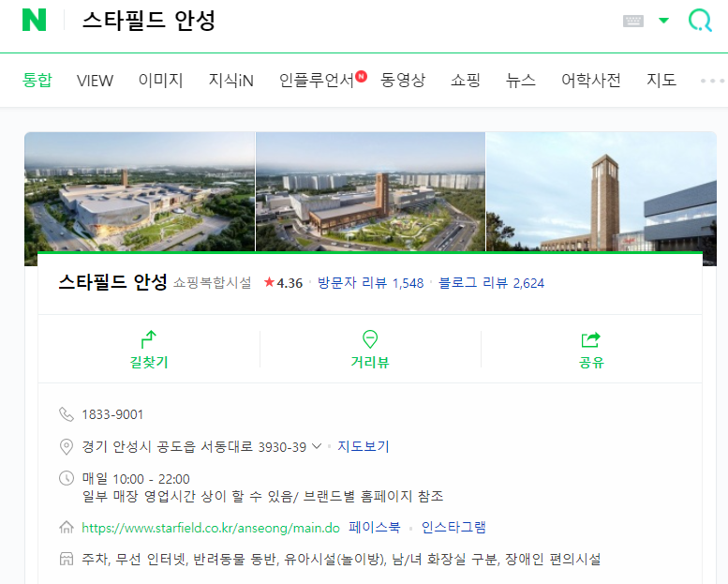Click the 공유 label text
Viewport: 728px width, 584px height.
point(591,362)
